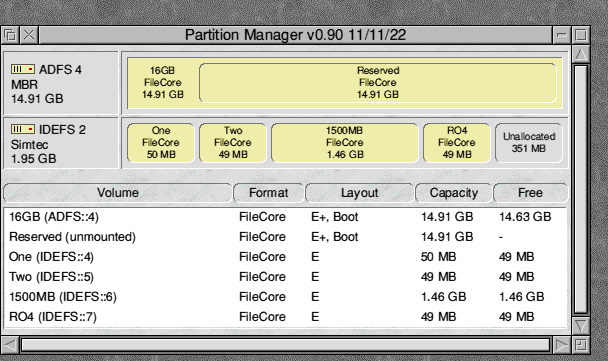Select partition One 50 MB block
The image size is (608, 361).
(161, 143)
